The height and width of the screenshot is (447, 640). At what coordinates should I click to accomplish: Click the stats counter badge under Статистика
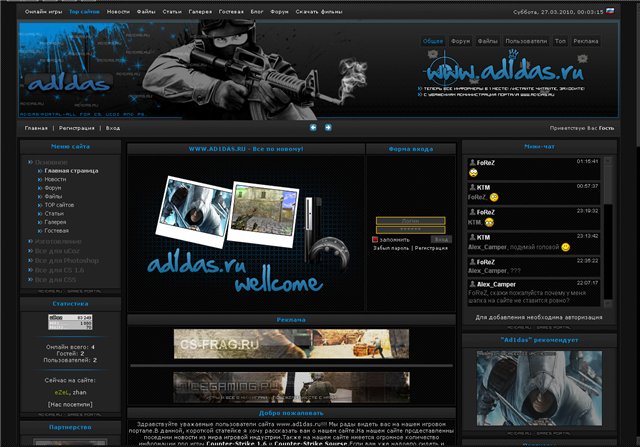click(x=70, y=322)
